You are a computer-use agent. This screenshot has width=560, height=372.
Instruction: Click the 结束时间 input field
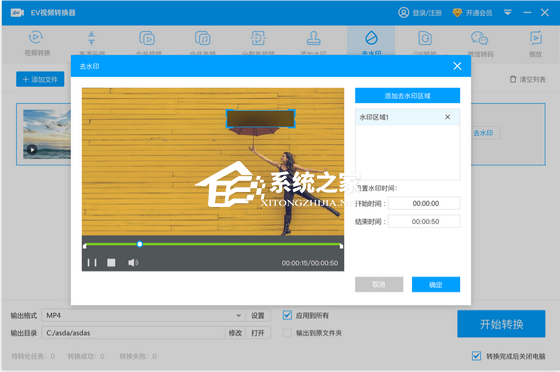coord(424,221)
